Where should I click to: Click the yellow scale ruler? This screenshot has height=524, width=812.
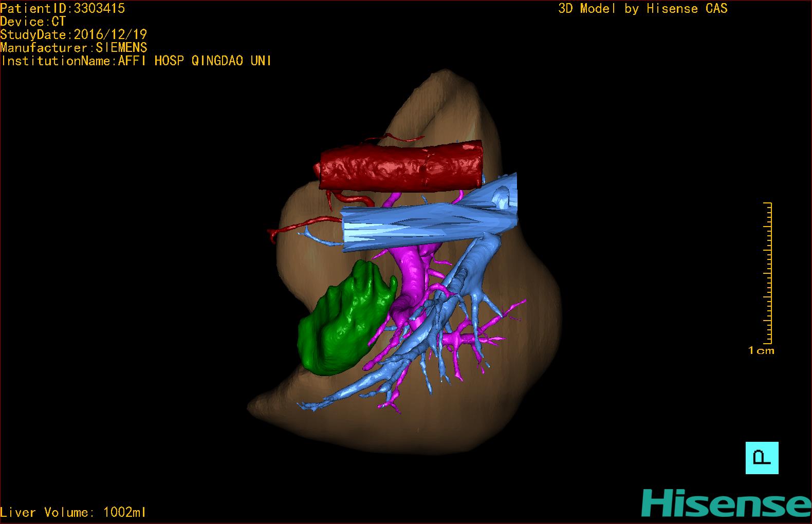click(768, 273)
